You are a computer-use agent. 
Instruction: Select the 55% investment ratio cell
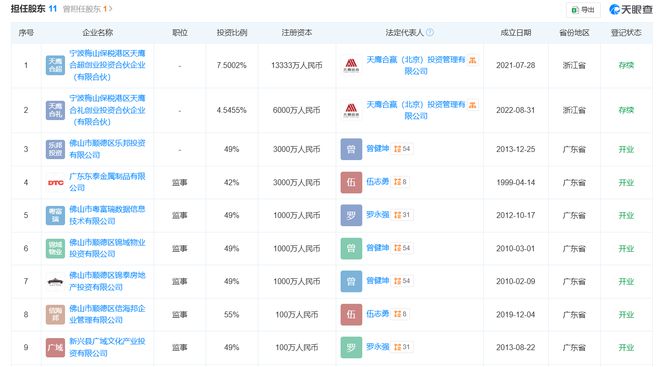pyautogui.click(x=232, y=314)
